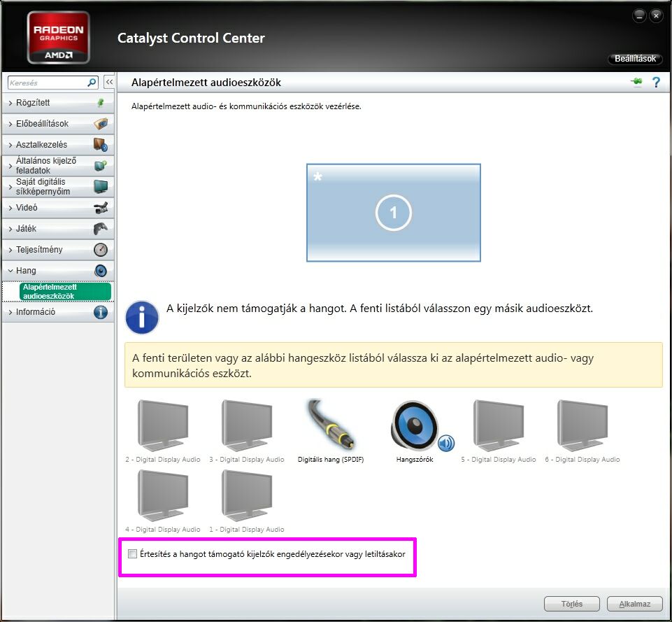This screenshot has height=622, width=672.
Task: Click the Játék gamepad icon
Action: (101, 229)
